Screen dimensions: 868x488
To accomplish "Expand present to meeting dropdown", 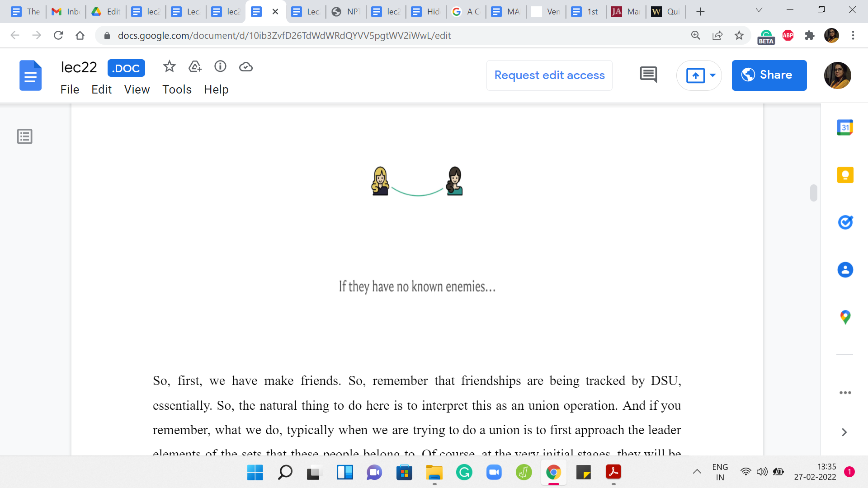I will tap(713, 75).
